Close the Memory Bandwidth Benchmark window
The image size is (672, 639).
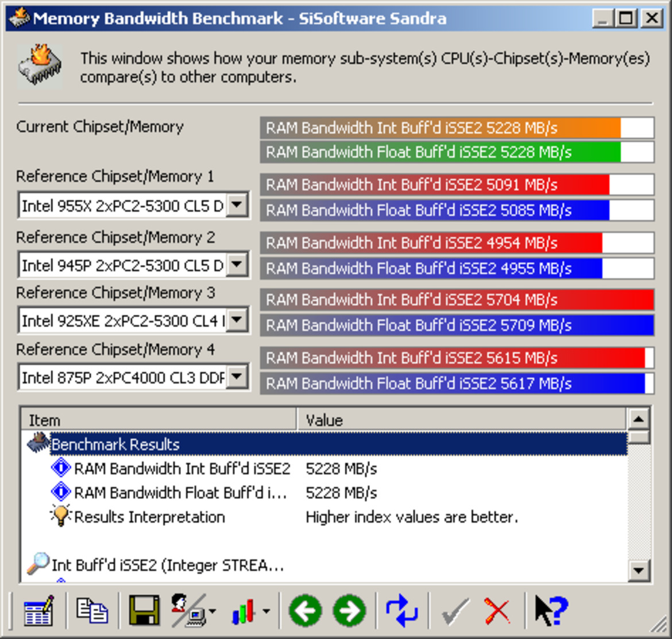click(x=651, y=18)
